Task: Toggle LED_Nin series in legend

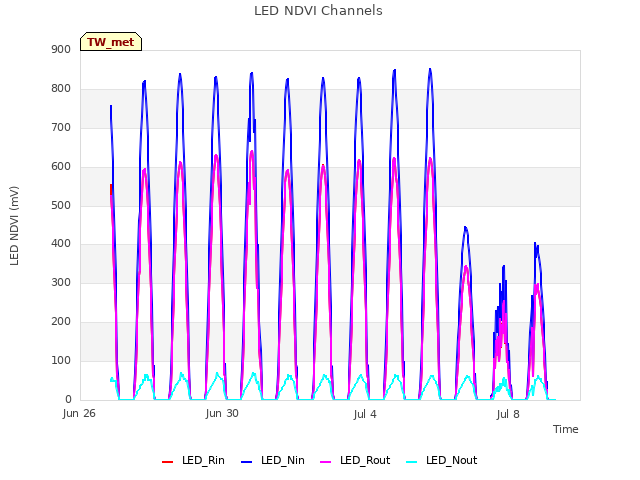Action: tap(273, 461)
